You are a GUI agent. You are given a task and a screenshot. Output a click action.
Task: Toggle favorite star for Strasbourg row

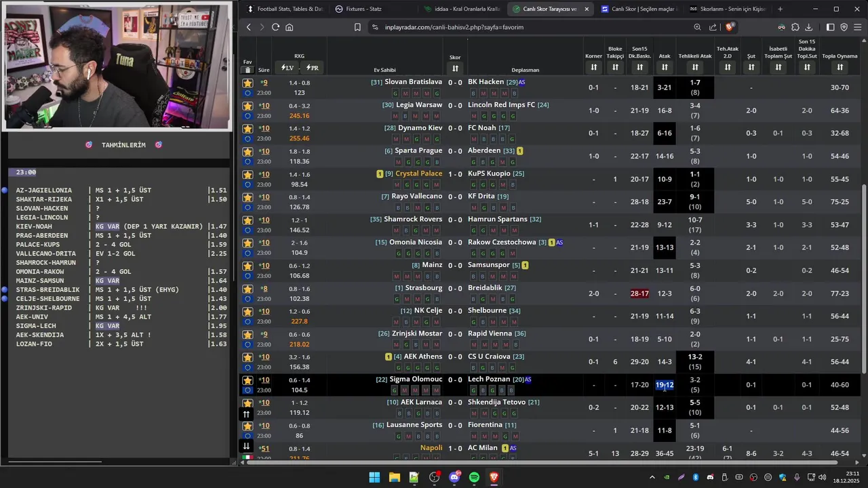point(248,289)
